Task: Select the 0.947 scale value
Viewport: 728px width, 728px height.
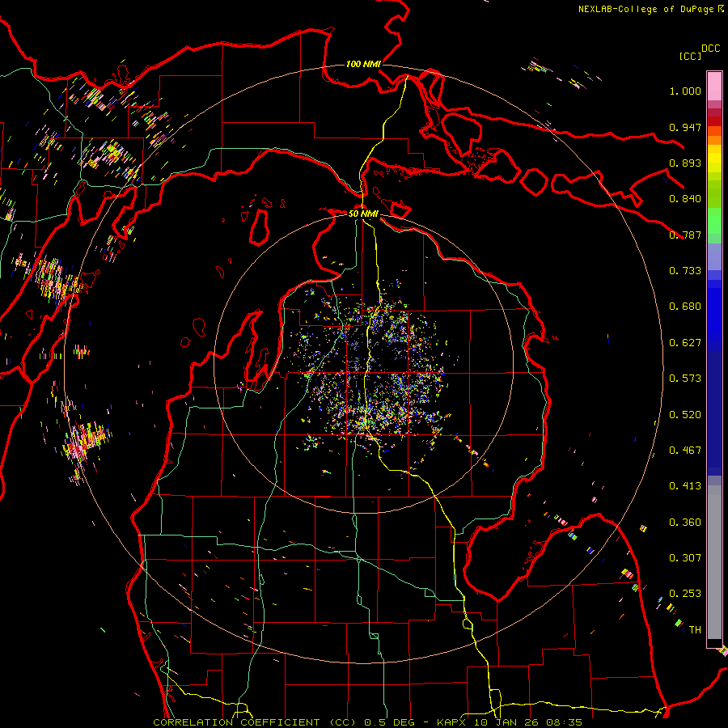Action: 685,127
